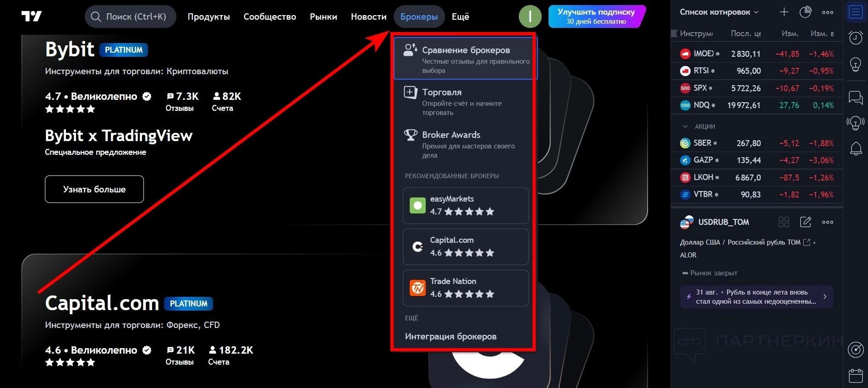This screenshot has height=388, width=868.
Task: Open the search field (Ctrl+K)
Action: 130,16
